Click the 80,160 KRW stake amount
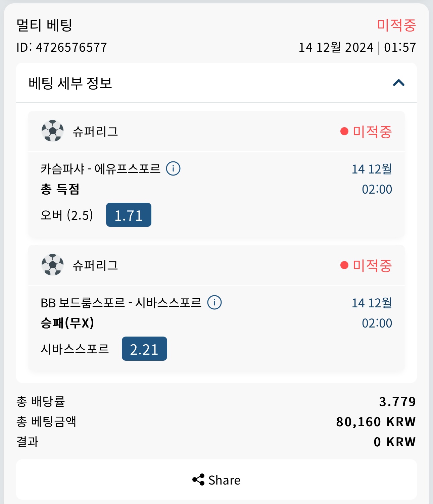 pos(376,422)
